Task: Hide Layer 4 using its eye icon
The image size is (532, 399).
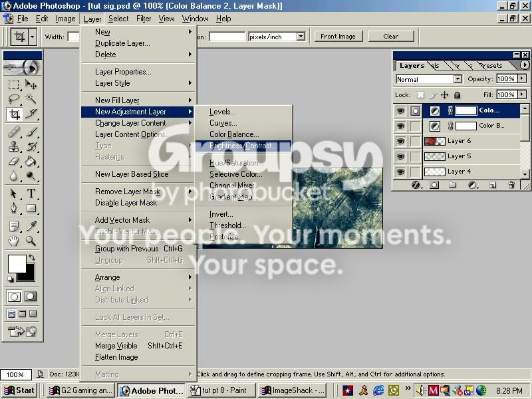Action: tap(401, 172)
